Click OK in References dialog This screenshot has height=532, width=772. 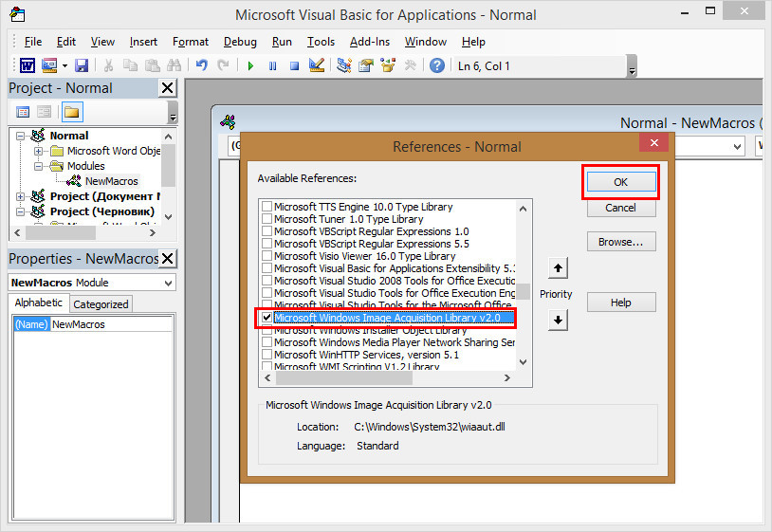(x=620, y=182)
